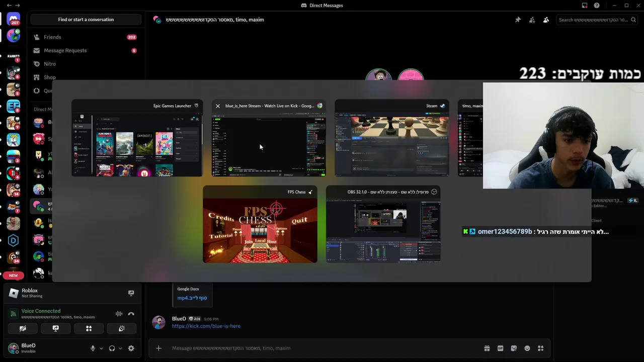The height and width of the screenshot is (362, 644).
Task: Mute the microphone
Action: (93, 348)
